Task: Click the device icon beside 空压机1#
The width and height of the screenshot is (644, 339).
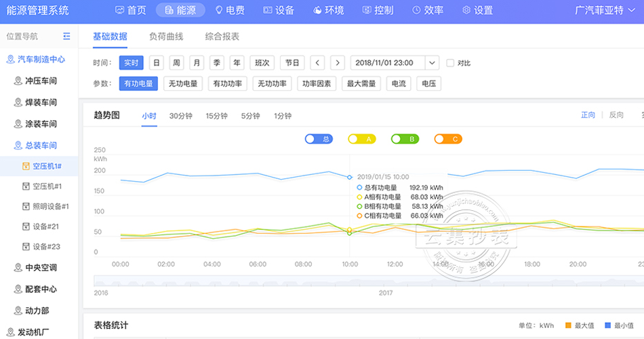Action: point(26,166)
